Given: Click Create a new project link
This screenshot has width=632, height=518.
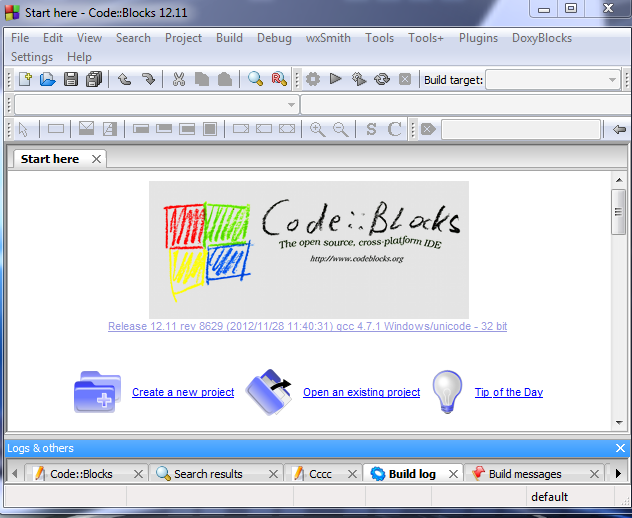Looking at the screenshot, I should click(183, 392).
